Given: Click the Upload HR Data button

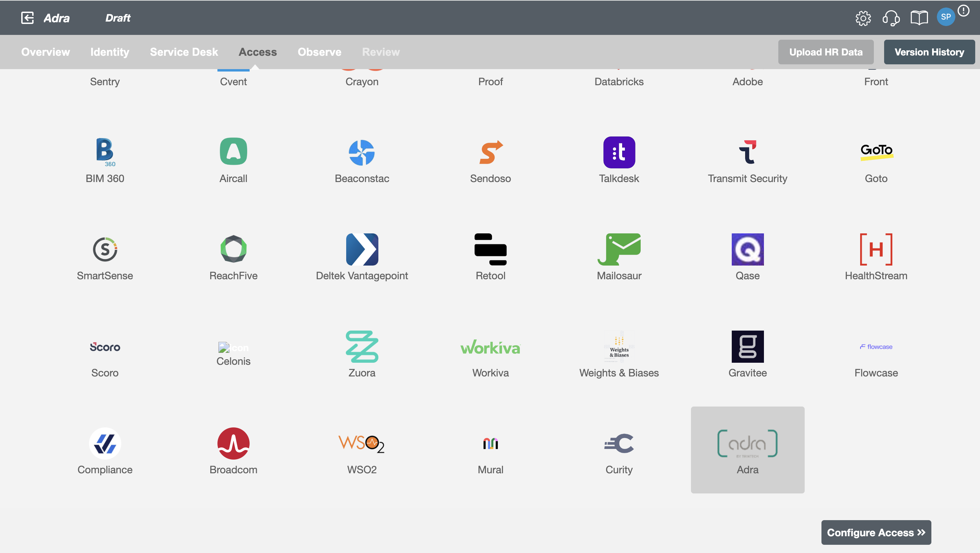Looking at the screenshot, I should coord(826,52).
